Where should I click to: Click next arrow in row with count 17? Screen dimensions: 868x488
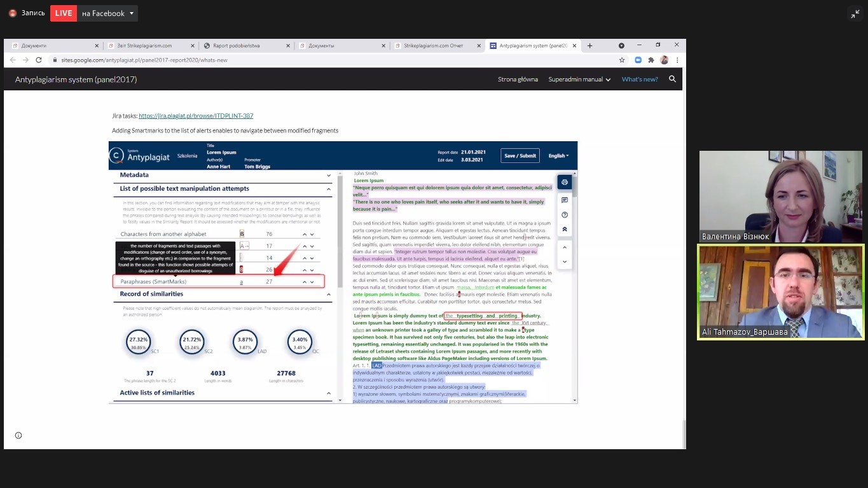[x=312, y=246]
